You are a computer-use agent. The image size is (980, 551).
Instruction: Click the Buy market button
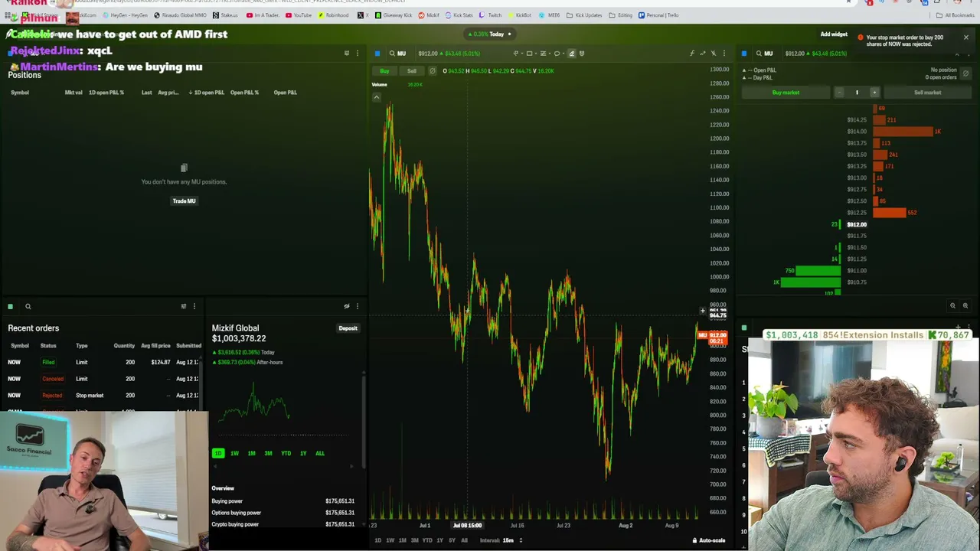(x=786, y=93)
